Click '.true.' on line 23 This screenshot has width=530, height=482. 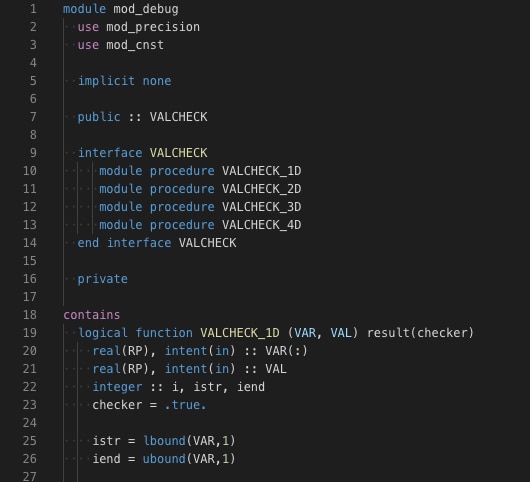185,405
